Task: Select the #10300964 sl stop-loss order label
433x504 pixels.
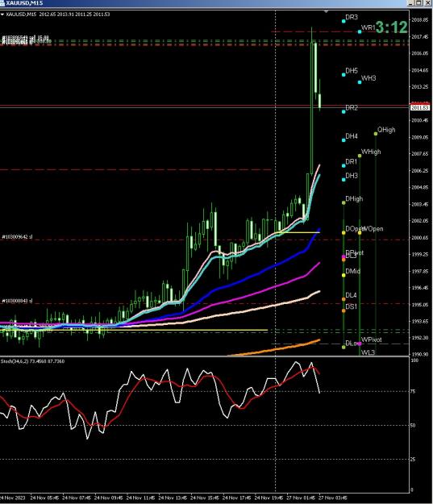Action: tap(18, 237)
